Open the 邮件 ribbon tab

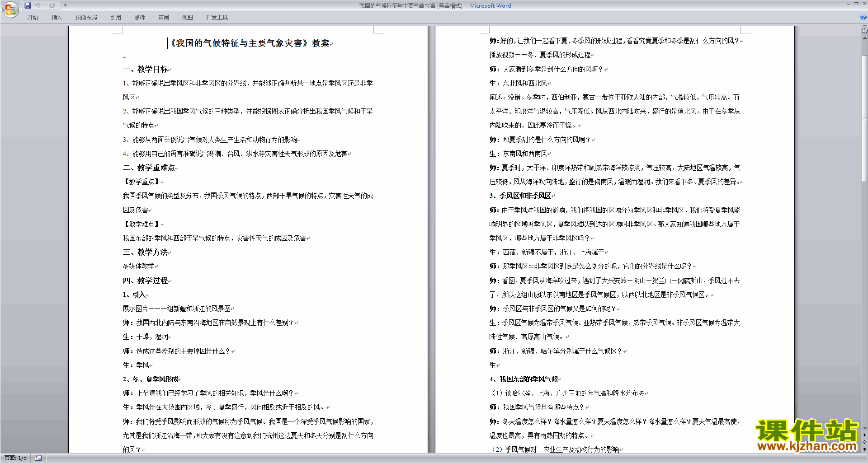(140, 18)
